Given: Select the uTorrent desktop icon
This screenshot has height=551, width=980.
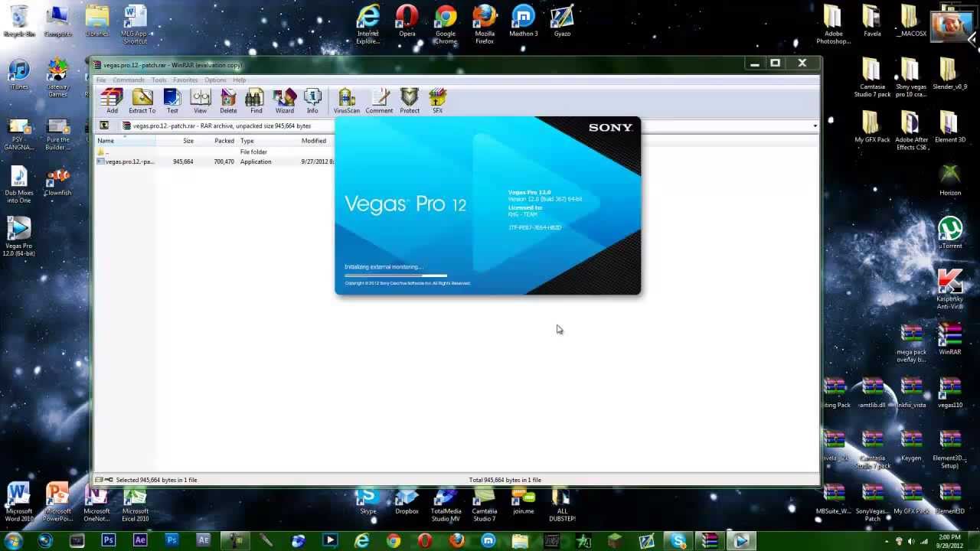Looking at the screenshot, I should coord(950,233).
